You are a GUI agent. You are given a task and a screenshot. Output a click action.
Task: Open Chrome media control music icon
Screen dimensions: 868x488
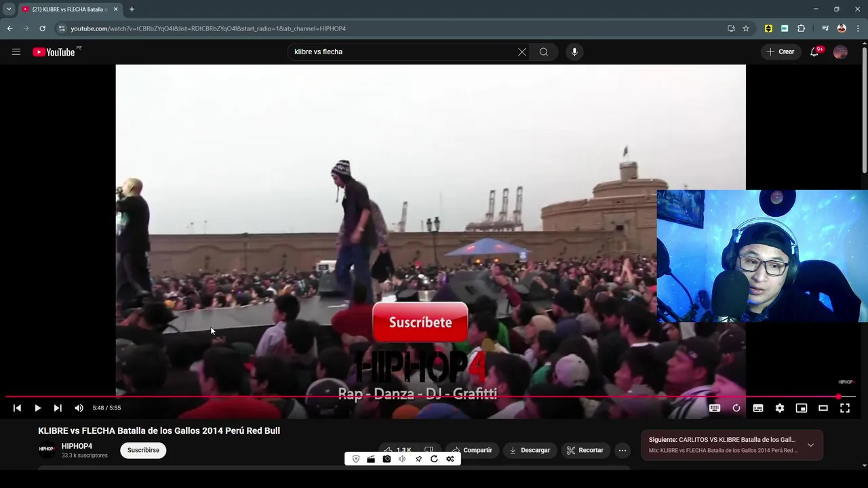[825, 28]
